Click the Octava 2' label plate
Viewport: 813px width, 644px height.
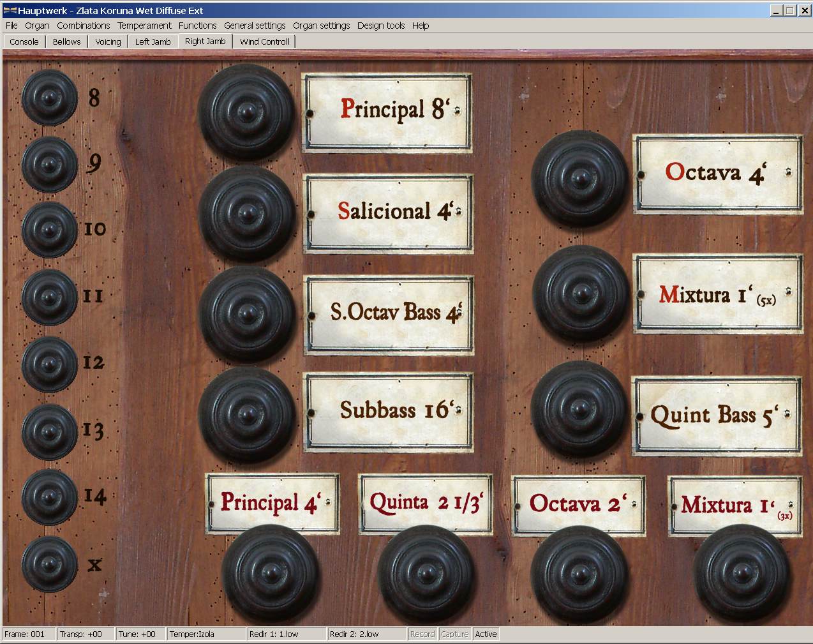pos(579,504)
